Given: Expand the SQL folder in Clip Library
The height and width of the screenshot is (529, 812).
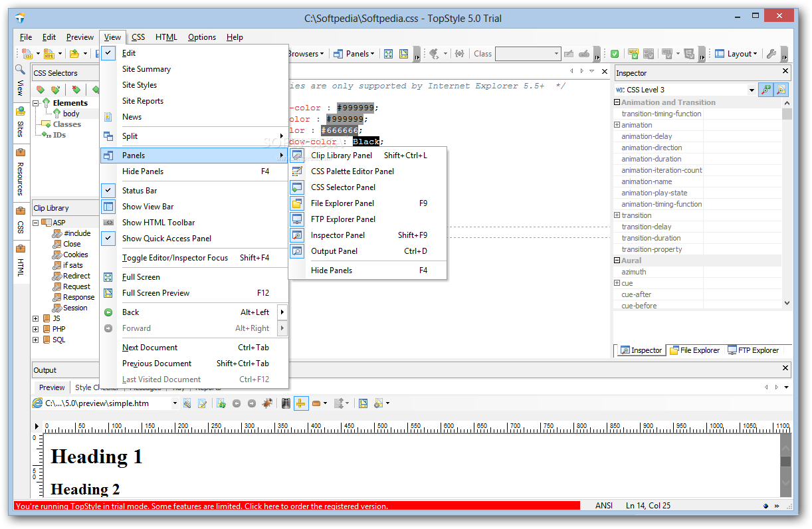Looking at the screenshot, I should click(36, 340).
